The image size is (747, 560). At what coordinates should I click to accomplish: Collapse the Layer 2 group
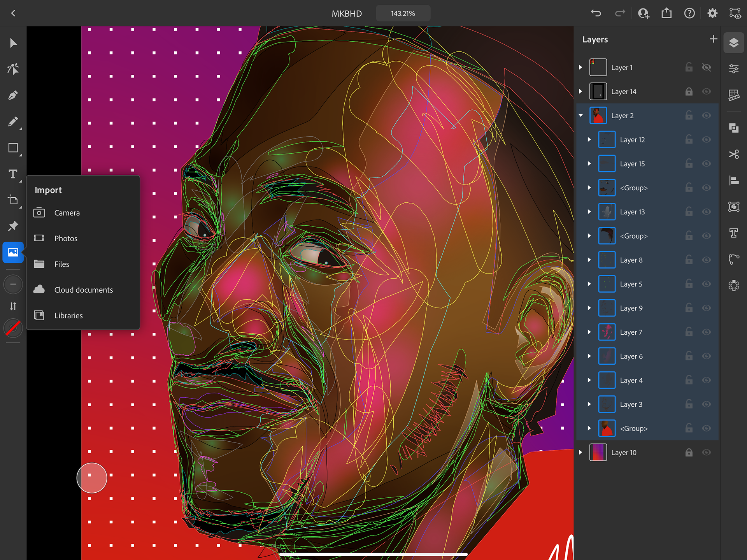tap(581, 116)
